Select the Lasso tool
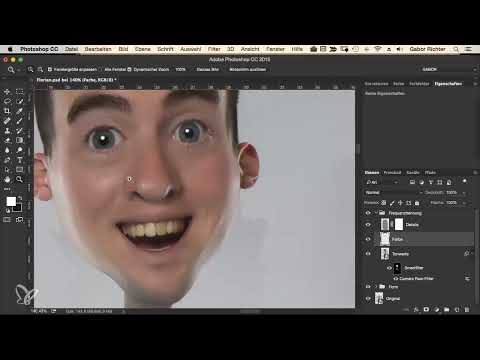Image resolution: width=480 pixels, height=360 pixels. click(7, 101)
